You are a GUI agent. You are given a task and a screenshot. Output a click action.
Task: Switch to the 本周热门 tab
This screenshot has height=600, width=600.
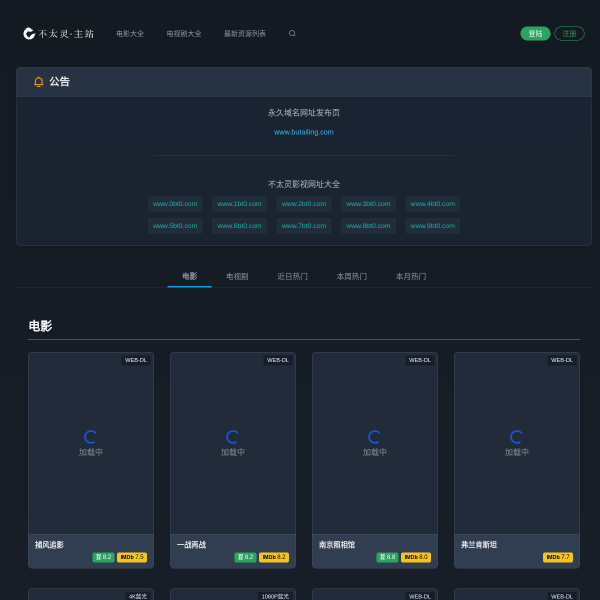pyautogui.click(x=351, y=276)
